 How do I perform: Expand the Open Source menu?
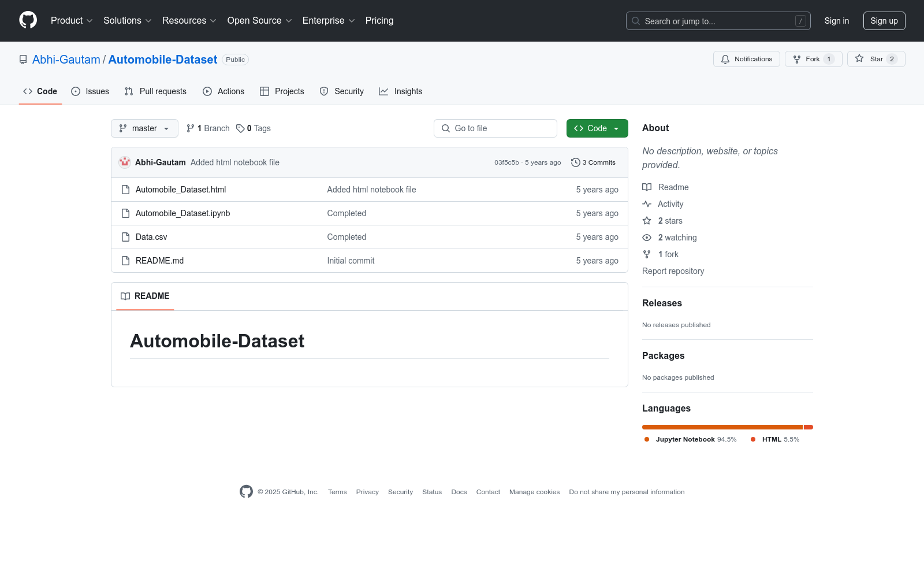click(260, 21)
